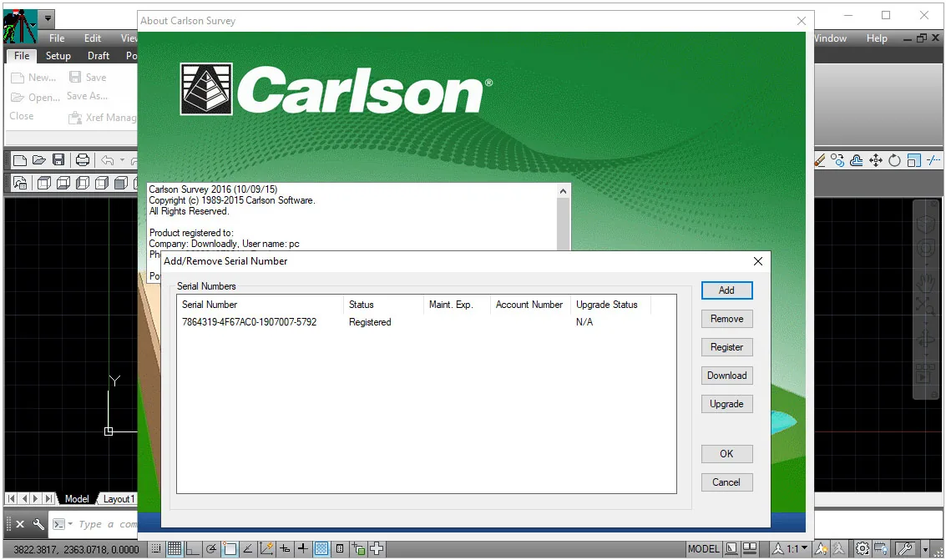946x560 pixels.
Task: Click the Upgrade button
Action: [x=726, y=403]
